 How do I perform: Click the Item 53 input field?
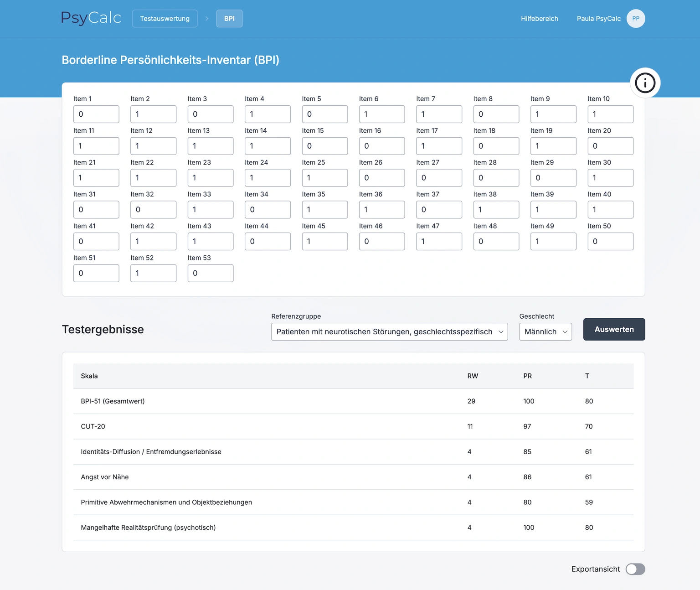210,273
